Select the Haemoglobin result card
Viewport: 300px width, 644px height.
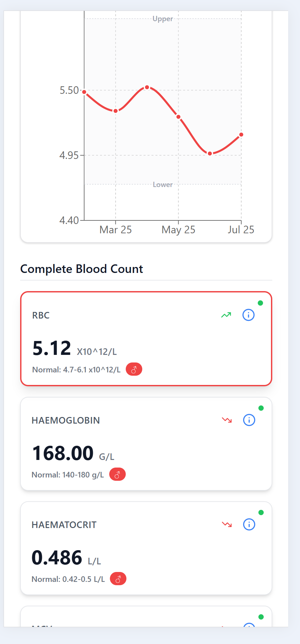click(146, 444)
